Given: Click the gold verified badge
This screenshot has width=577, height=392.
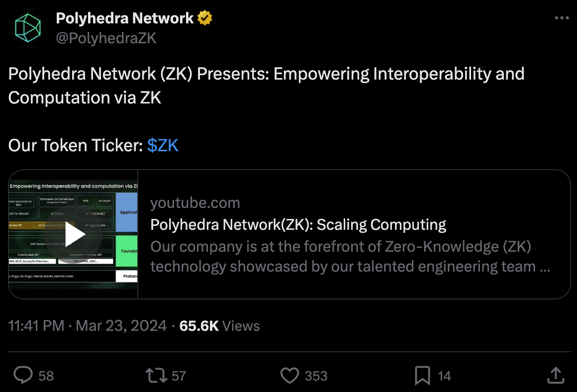Looking at the screenshot, I should coord(205,18).
